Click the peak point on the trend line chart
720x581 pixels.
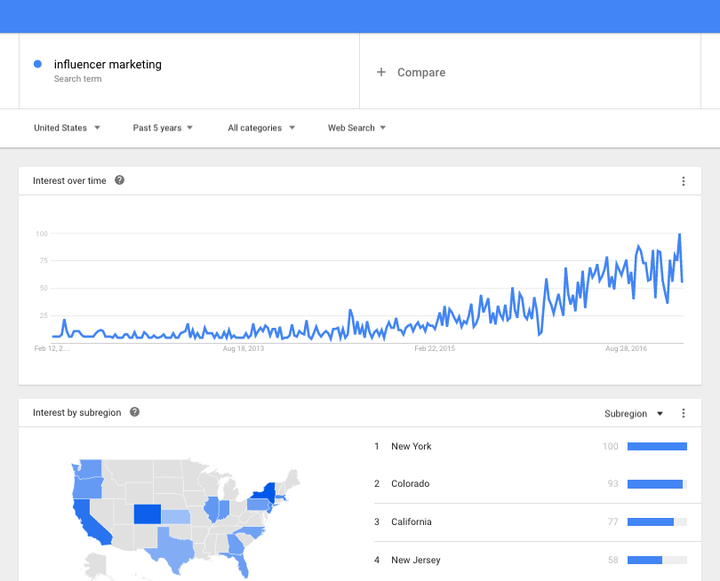[680, 235]
